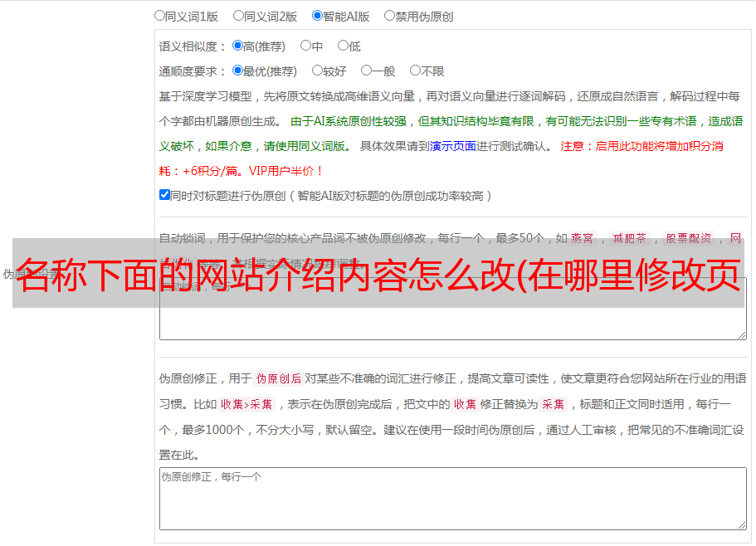
Task: Click the 自动锁词 textarea resize handle
Action: [742, 335]
